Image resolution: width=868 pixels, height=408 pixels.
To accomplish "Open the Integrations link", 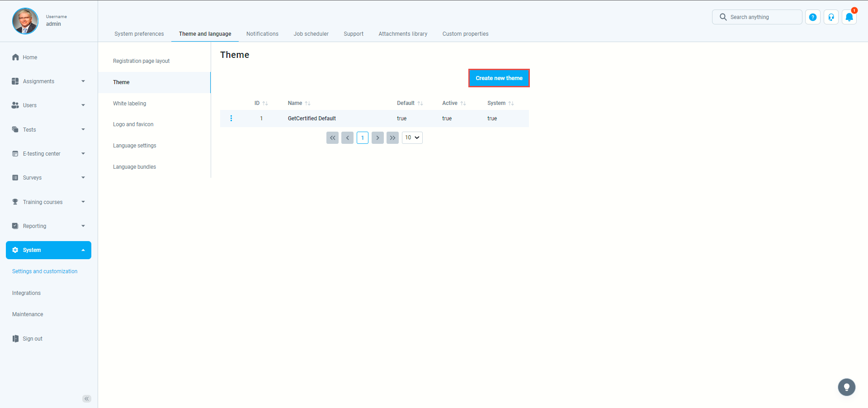I will [x=26, y=293].
